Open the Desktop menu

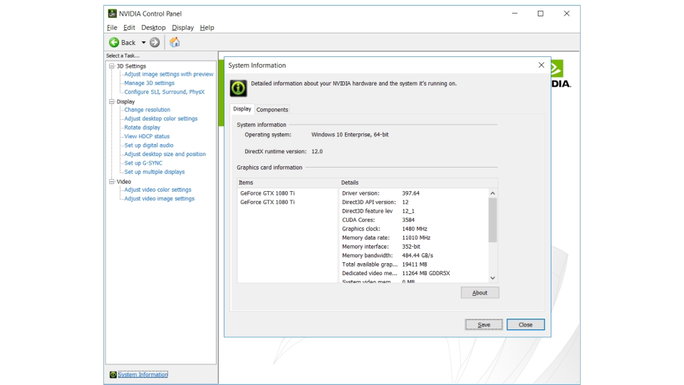point(153,27)
